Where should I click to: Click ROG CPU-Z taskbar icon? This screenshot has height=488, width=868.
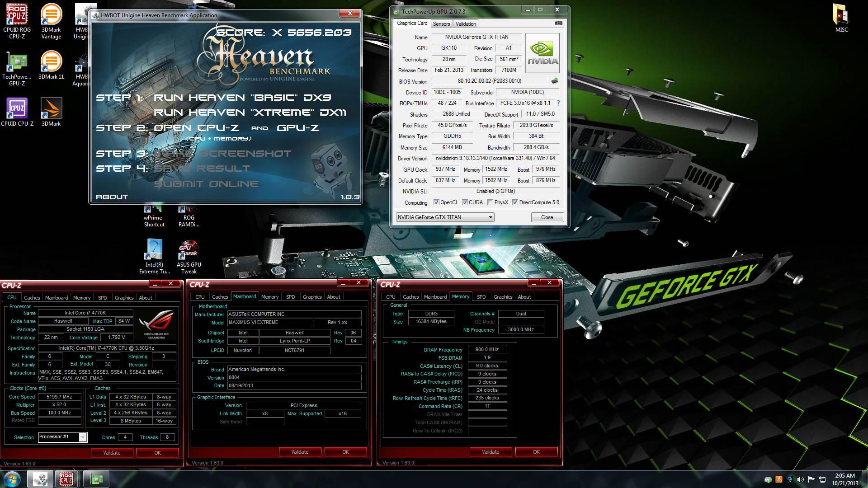pos(66,479)
